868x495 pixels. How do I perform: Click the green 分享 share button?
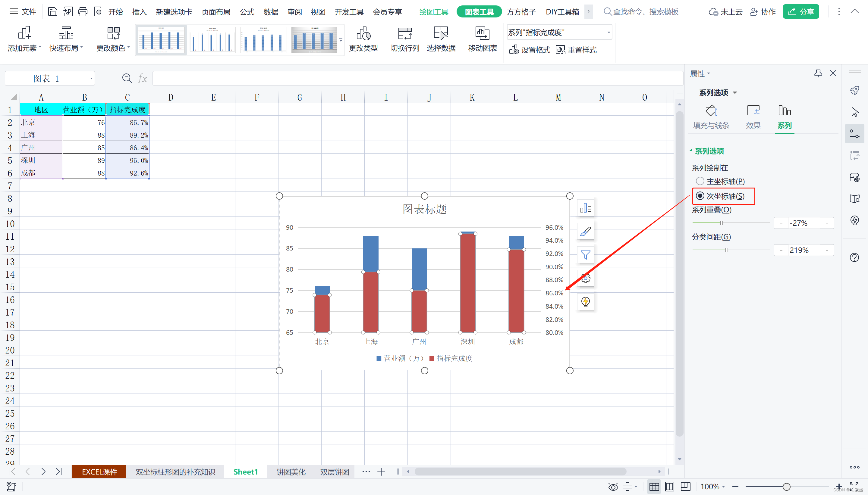tap(800, 12)
